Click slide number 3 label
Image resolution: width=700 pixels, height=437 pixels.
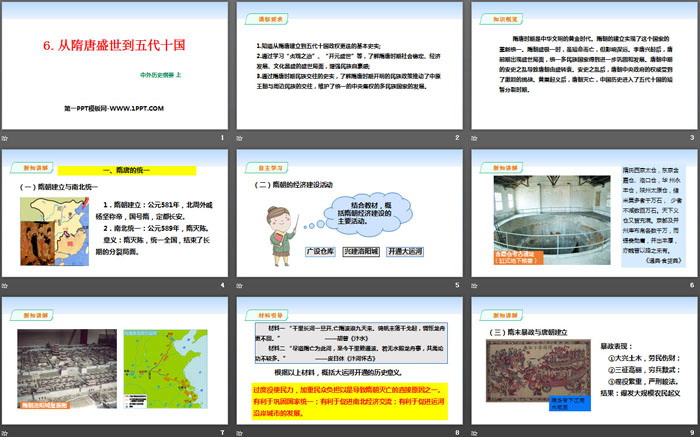(x=692, y=138)
